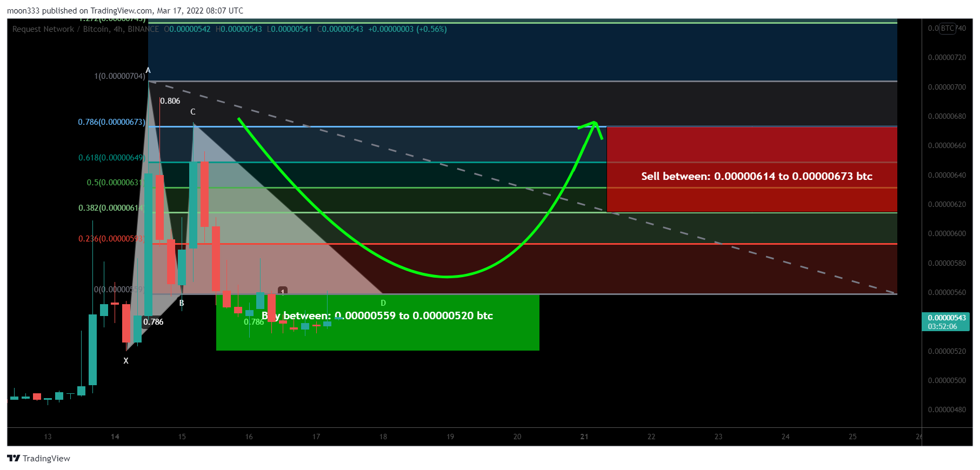Click pattern point label X

tap(126, 361)
